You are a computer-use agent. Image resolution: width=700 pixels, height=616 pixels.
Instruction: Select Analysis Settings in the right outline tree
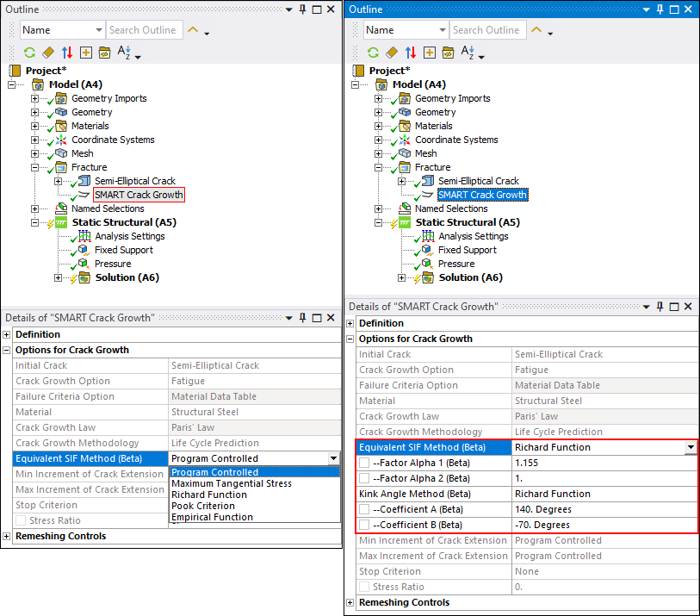coord(473,236)
